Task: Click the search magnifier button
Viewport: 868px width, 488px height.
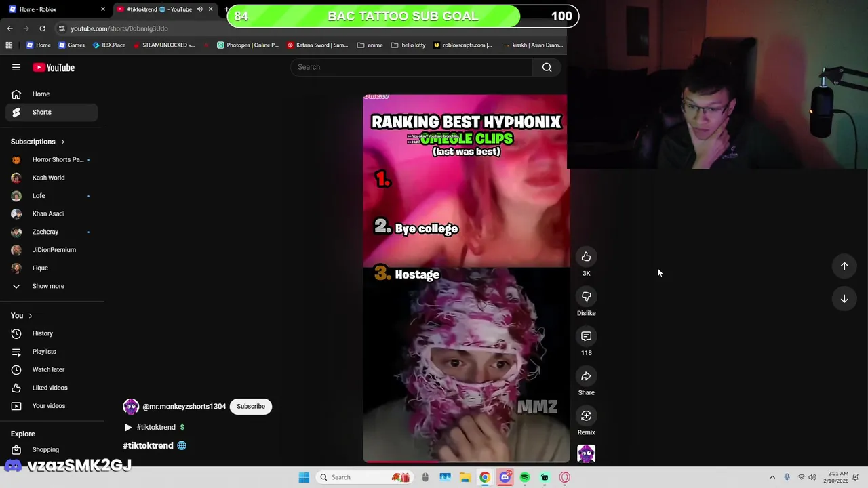Action: 547,67
